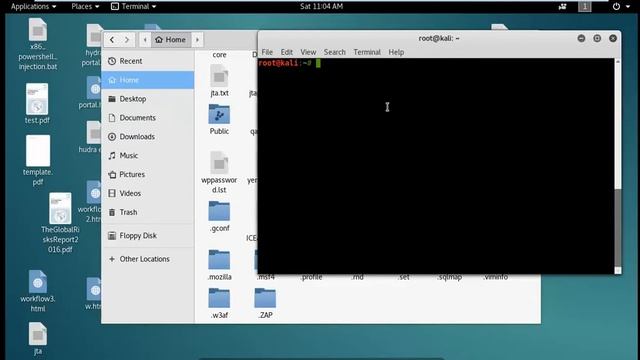Click the workspace indicator numbered 1
640x360 pixels.
click(x=584, y=7)
